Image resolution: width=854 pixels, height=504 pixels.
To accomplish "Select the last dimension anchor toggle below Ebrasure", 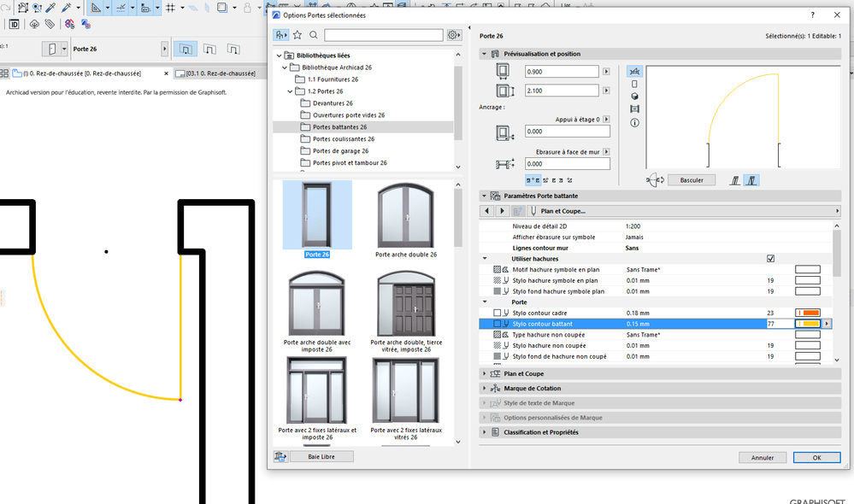I will [x=569, y=180].
